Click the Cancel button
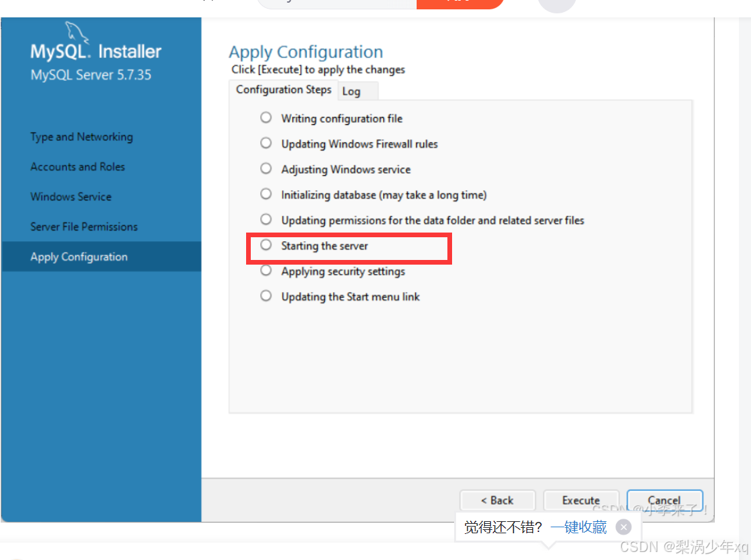The height and width of the screenshot is (560, 751). pos(664,500)
